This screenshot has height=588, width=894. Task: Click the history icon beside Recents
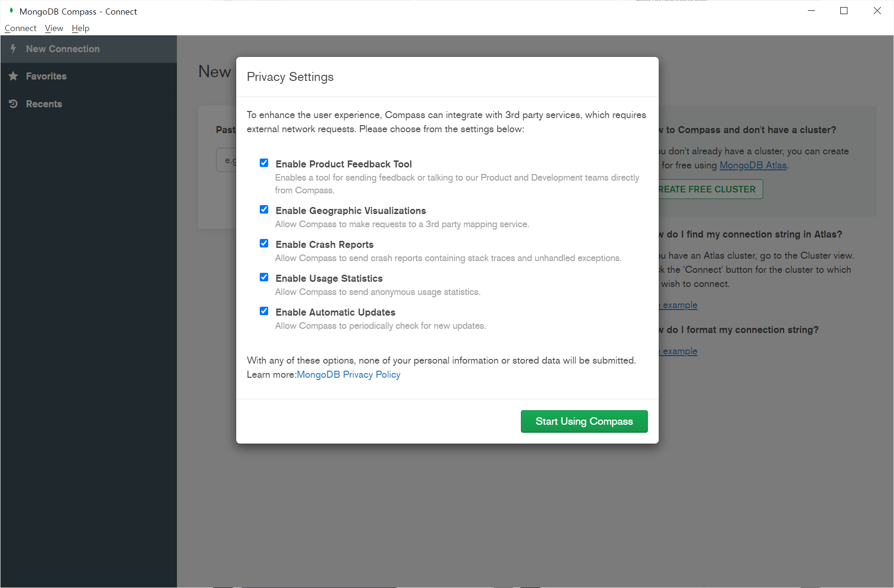click(13, 103)
